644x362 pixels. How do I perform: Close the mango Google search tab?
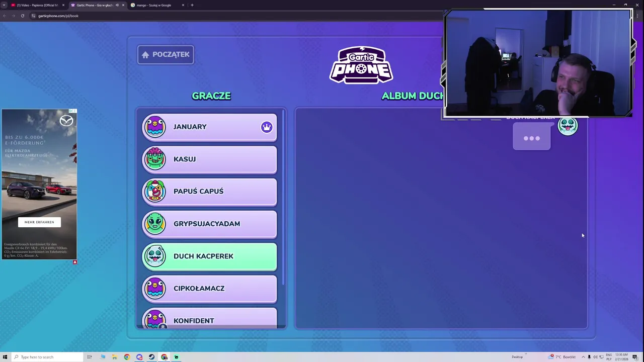(x=183, y=5)
